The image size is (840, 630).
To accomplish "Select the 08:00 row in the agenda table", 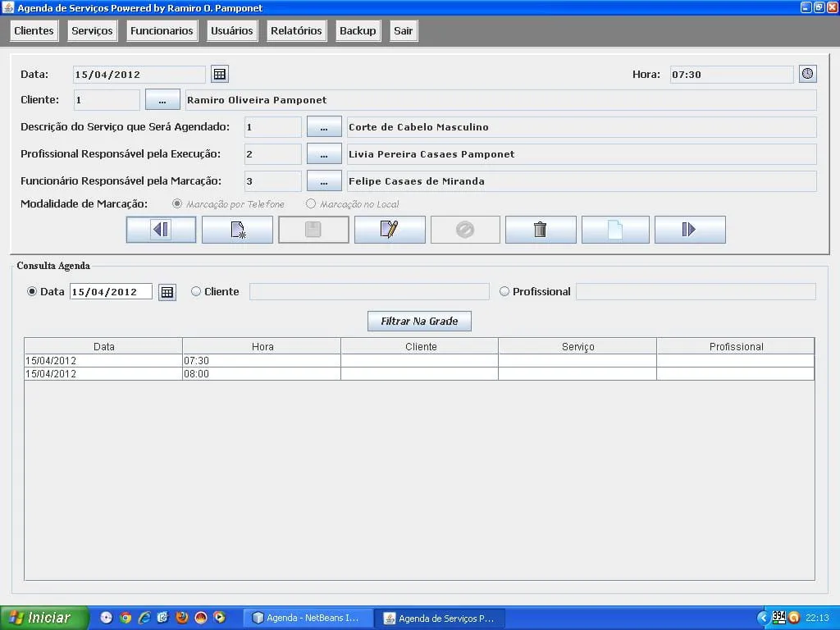I will click(262, 374).
